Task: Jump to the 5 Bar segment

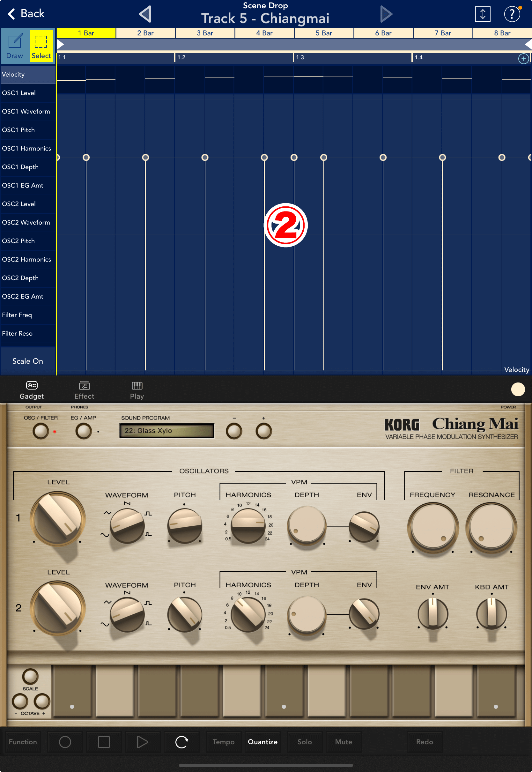Action: (324, 33)
